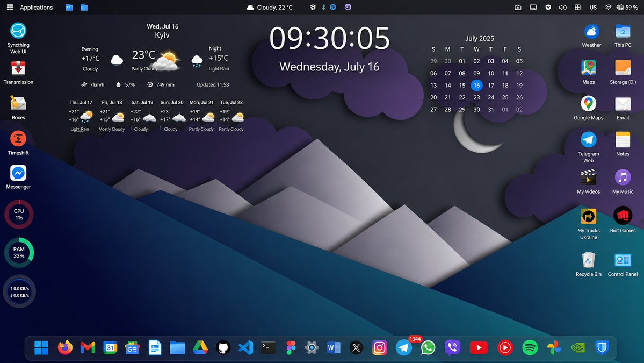Image resolution: width=644 pixels, height=363 pixels.
Task: Launch the Telegram Web desktop shortcut
Action: coord(588,147)
